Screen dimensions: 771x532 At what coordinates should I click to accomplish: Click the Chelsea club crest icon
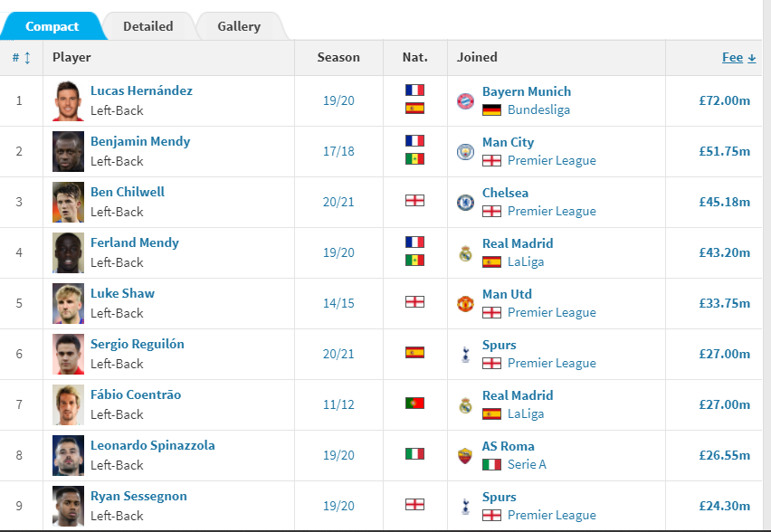[x=465, y=202]
